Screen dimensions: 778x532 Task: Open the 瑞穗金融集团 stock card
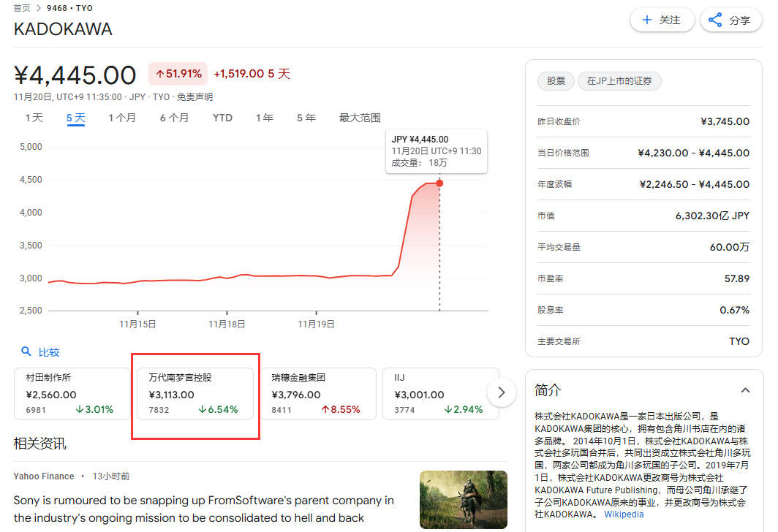pos(316,393)
